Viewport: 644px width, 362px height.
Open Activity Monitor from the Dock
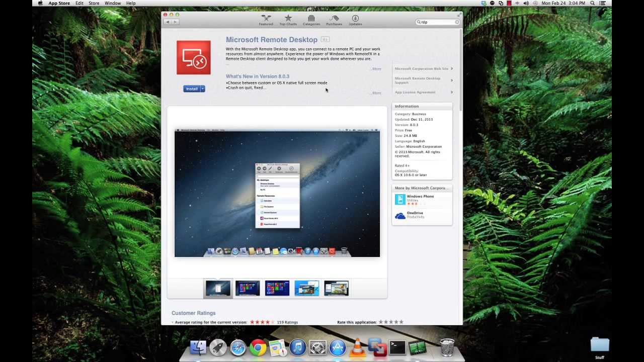pos(417,347)
